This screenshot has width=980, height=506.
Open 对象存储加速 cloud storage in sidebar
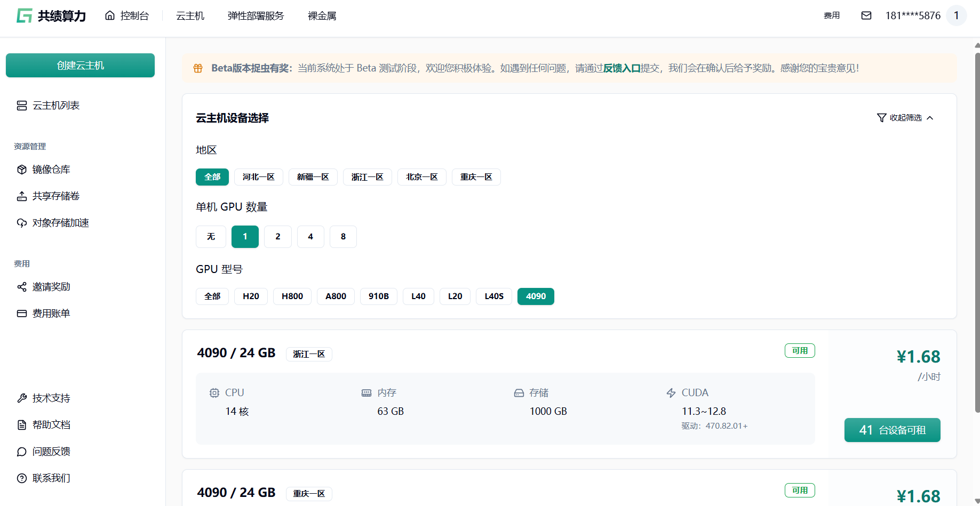click(x=60, y=223)
